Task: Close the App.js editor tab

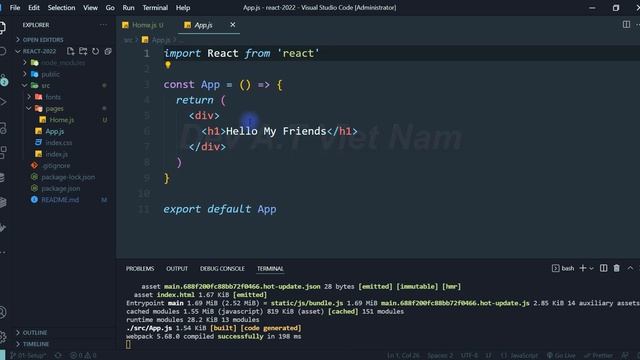Action: 233,24
